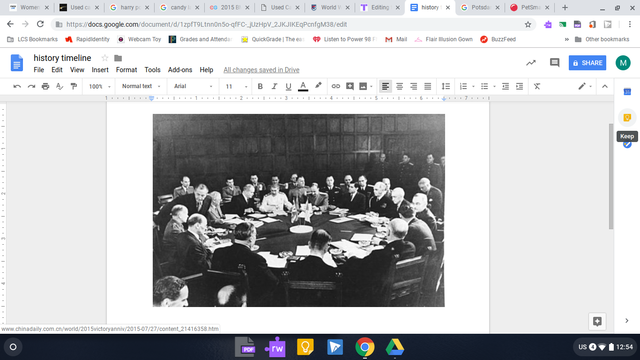Open the zoom level 100% dropdown
Viewport: 640px width, 360px height.
tap(100, 86)
